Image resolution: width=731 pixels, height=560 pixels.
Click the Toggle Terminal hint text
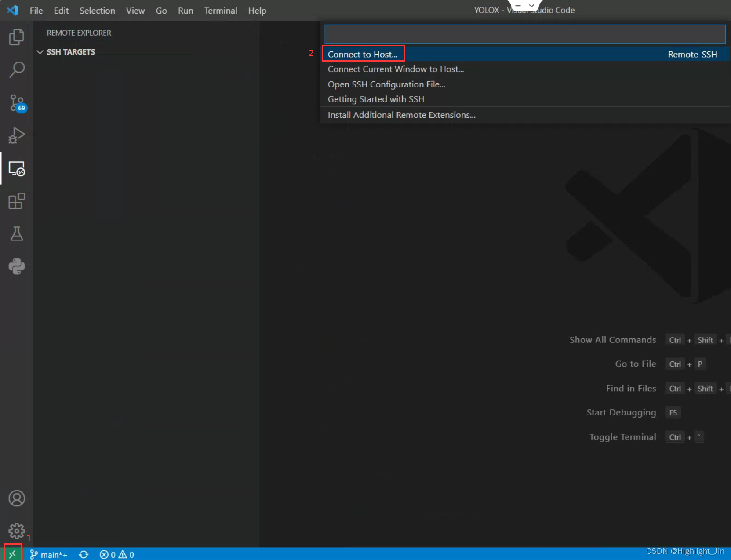[x=622, y=437]
